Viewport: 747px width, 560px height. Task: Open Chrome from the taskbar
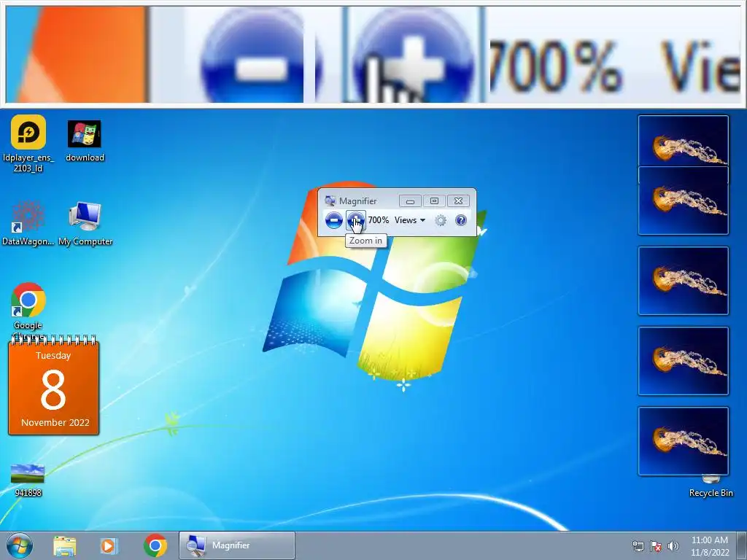[155, 545]
